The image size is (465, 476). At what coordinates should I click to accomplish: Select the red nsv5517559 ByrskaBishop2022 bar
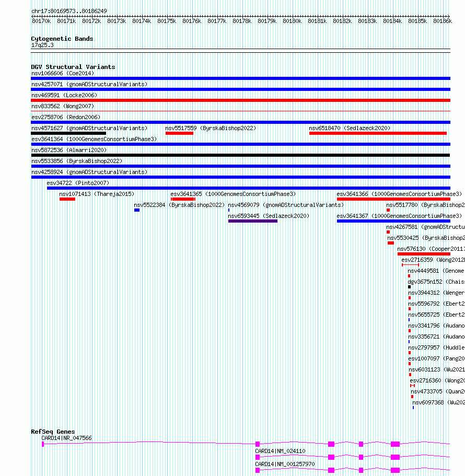click(x=179, y=133)
